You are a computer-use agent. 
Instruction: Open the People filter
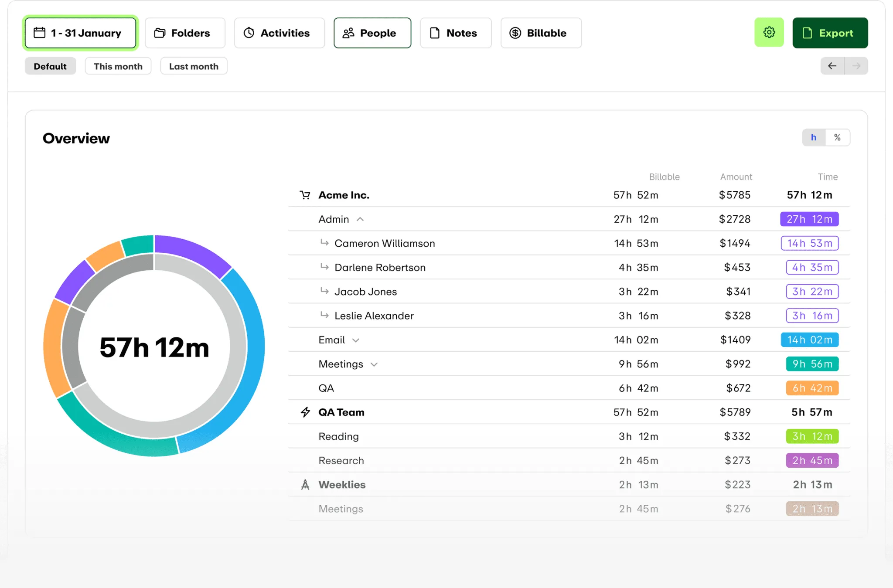click(372, 33)
